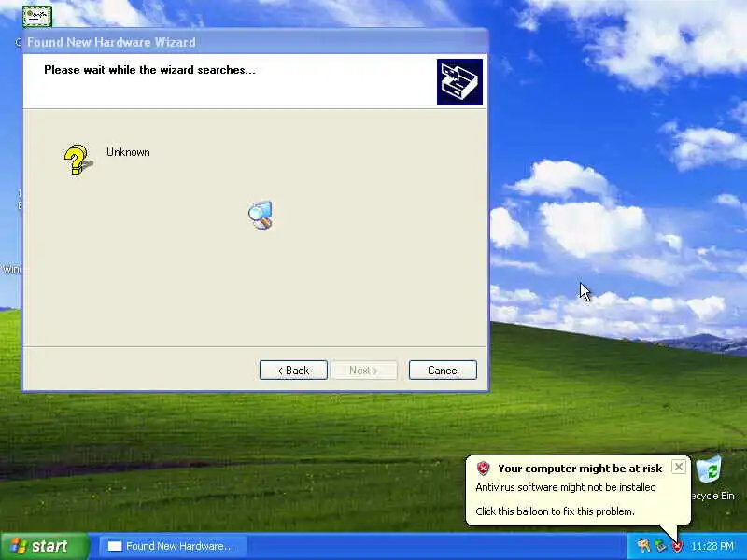Click the Back button in the wizard

point(293,370)
